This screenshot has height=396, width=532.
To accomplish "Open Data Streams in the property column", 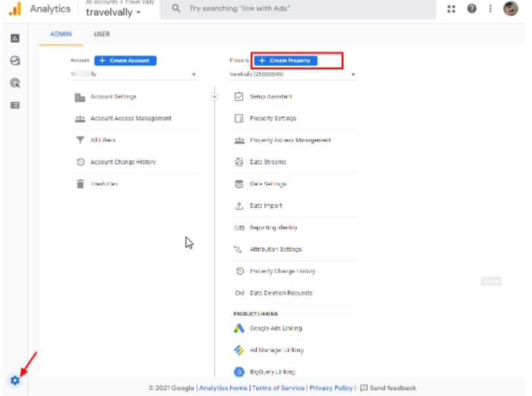I will tap(268, 162).
